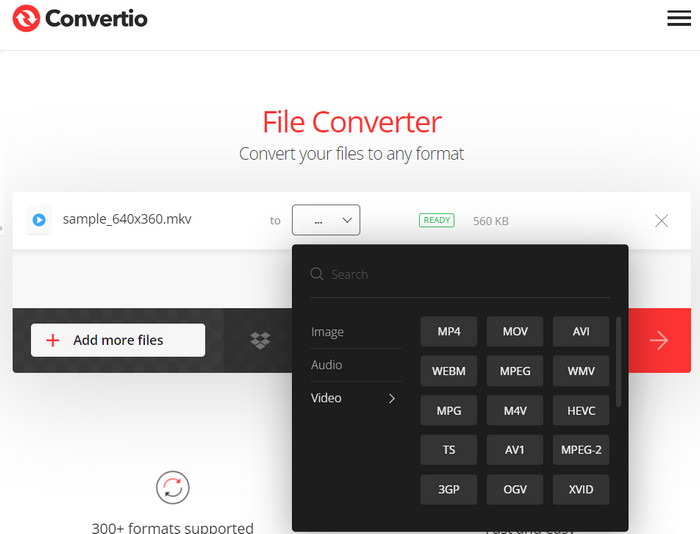The image size is (700, 534).
Task: Click the 300+ formats refresh icon
Action: click(173, 487)
